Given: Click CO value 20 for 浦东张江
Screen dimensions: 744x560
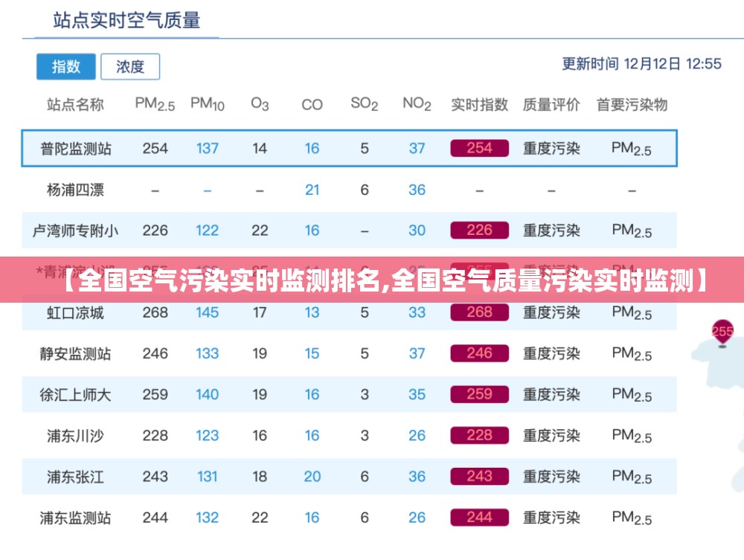Looking at the screenshot, I should 312,477.
